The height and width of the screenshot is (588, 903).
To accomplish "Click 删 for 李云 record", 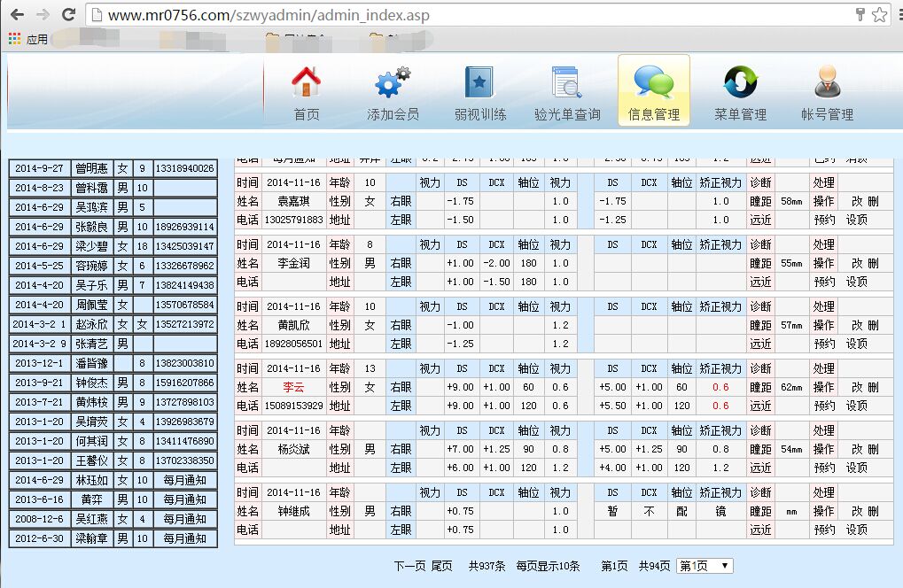I will (873, 387).
